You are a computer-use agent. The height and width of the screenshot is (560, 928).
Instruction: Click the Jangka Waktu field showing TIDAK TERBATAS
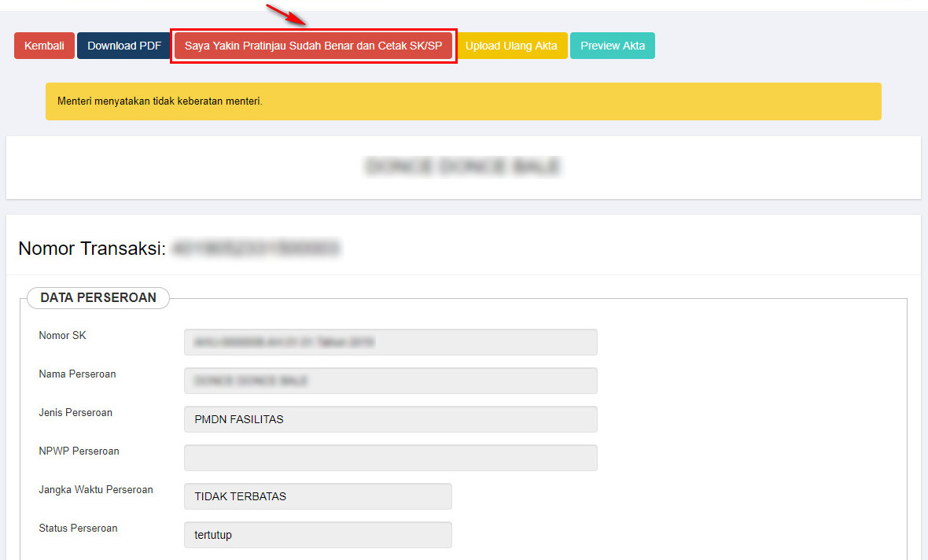coord(318,496)
